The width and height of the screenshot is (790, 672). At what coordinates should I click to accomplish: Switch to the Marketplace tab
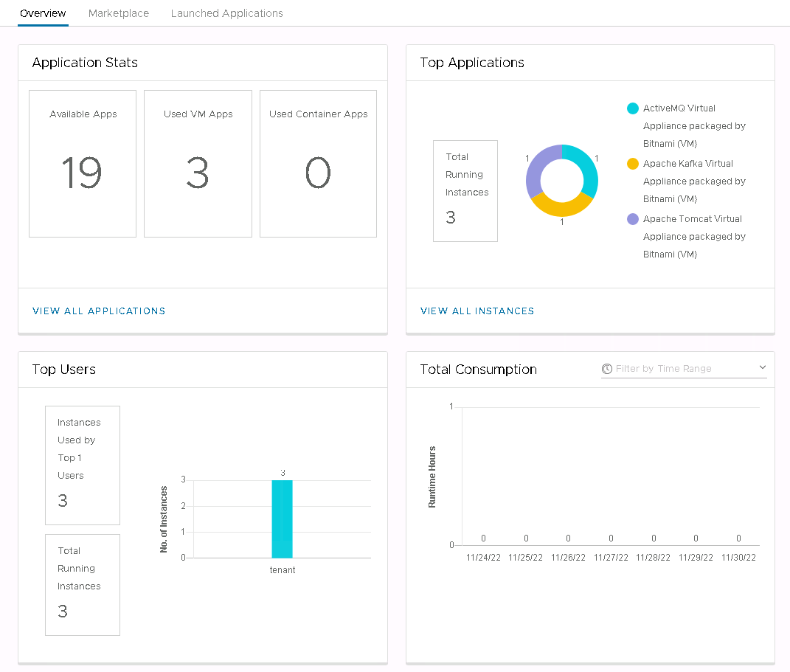click(118, 13)
